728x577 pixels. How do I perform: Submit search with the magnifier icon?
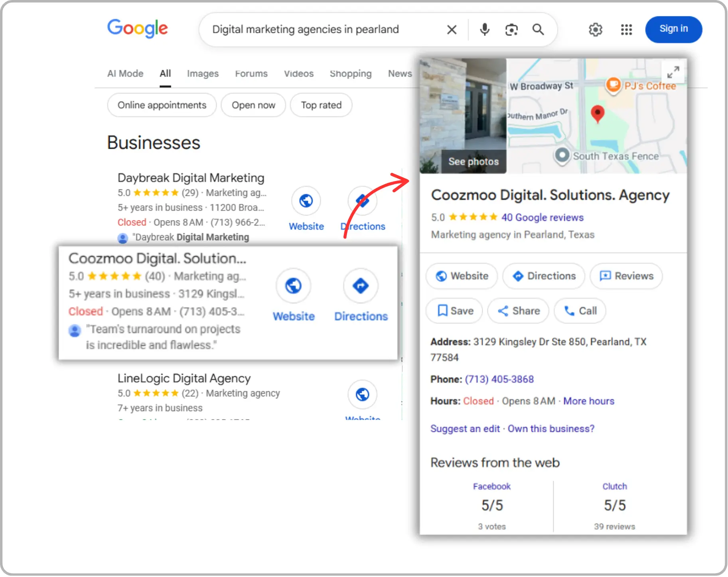538,30
